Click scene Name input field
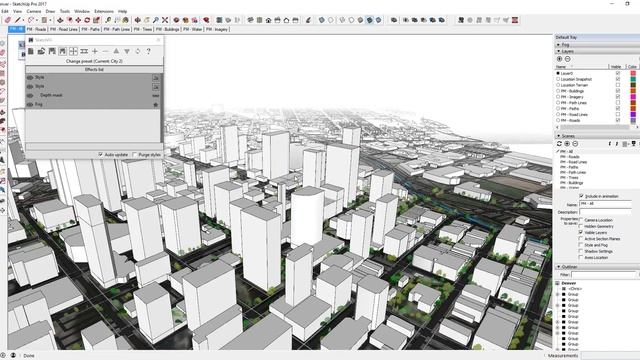Viewport: 640px width, 360px height. tap(605, 204)
